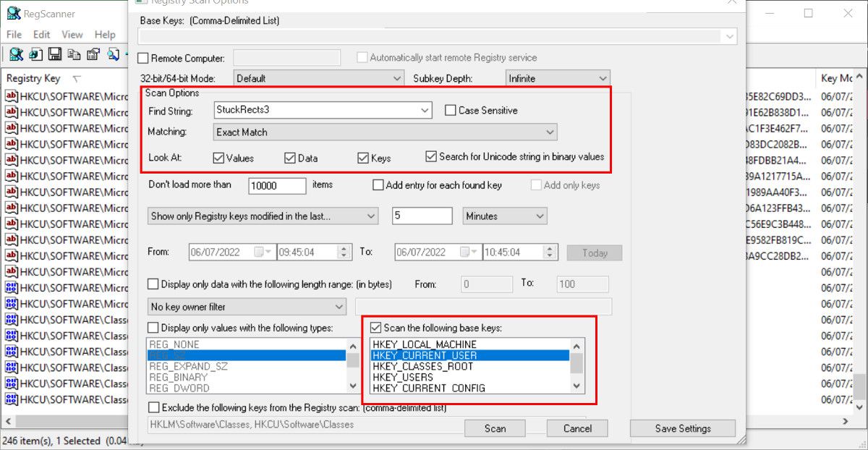Open the Matching dropdown showing Exact Match
Screen dimensions: 868x450
point(386,132)
